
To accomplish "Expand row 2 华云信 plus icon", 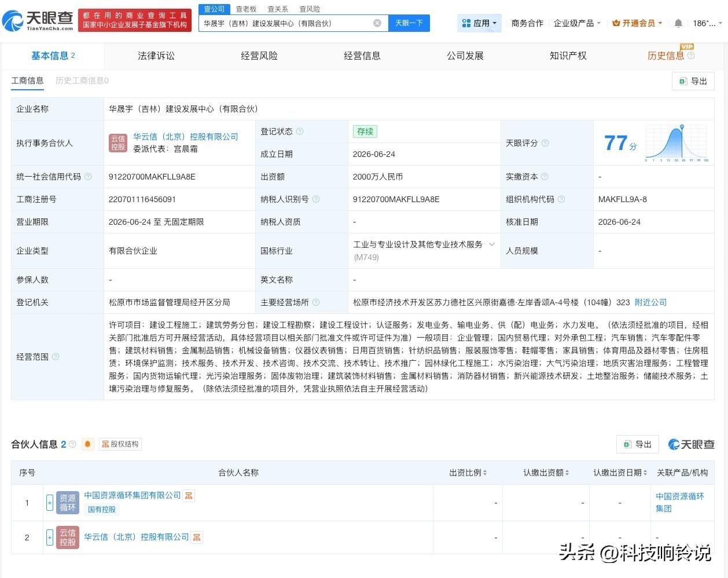I will click(50, 537).
